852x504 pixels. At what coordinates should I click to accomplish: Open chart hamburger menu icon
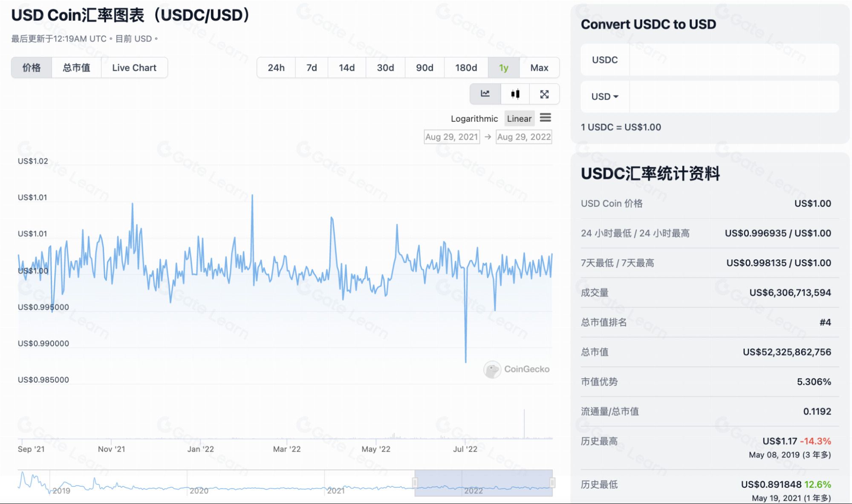tap(545, 118)
